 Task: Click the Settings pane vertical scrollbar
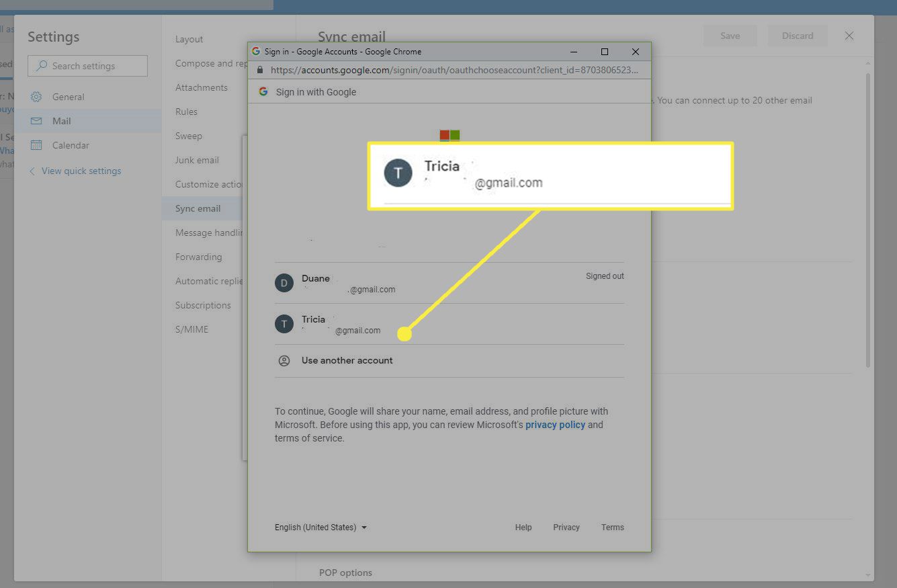click(867, 220)
